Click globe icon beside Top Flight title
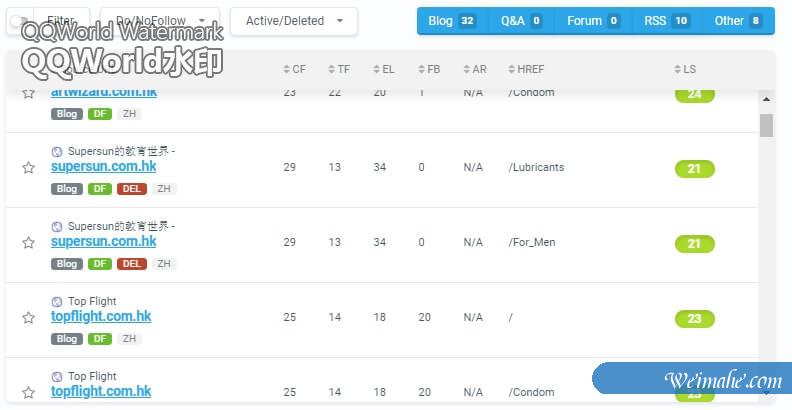 (57, 301)
